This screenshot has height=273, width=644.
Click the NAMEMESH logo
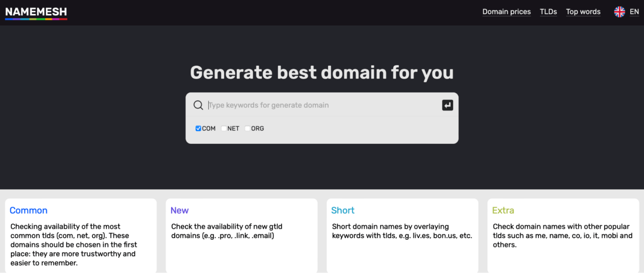(36, 13)
